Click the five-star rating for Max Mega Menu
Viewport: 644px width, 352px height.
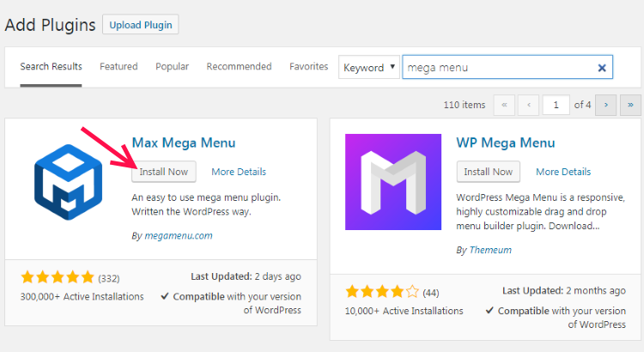tap(58, 277)
